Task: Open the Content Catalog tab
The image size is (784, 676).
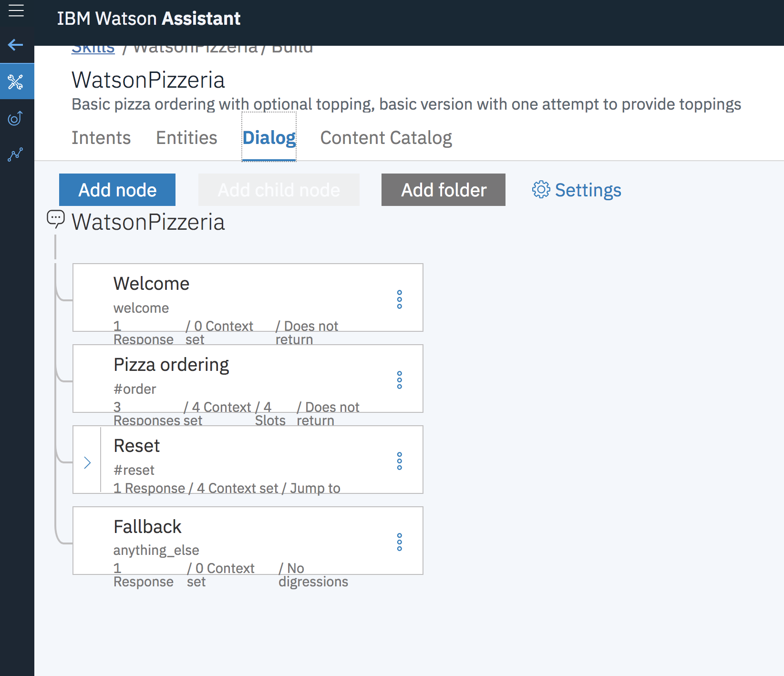Action: 386,138
